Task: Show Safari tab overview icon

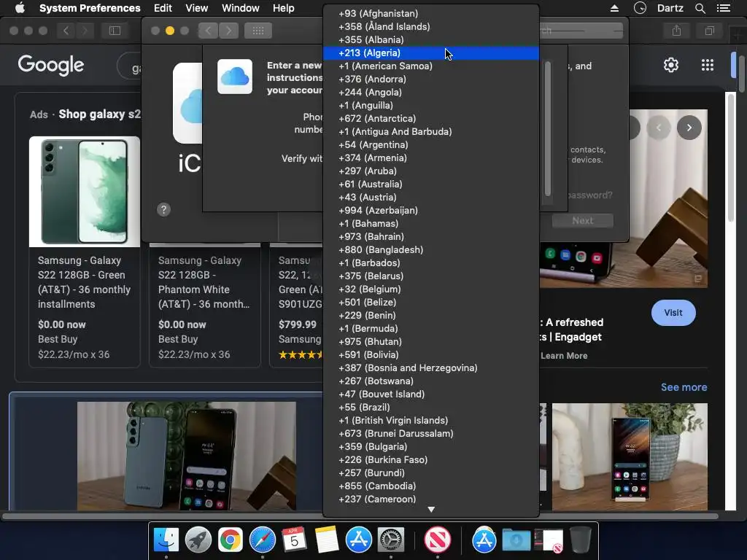Action: tap(709, 31)
